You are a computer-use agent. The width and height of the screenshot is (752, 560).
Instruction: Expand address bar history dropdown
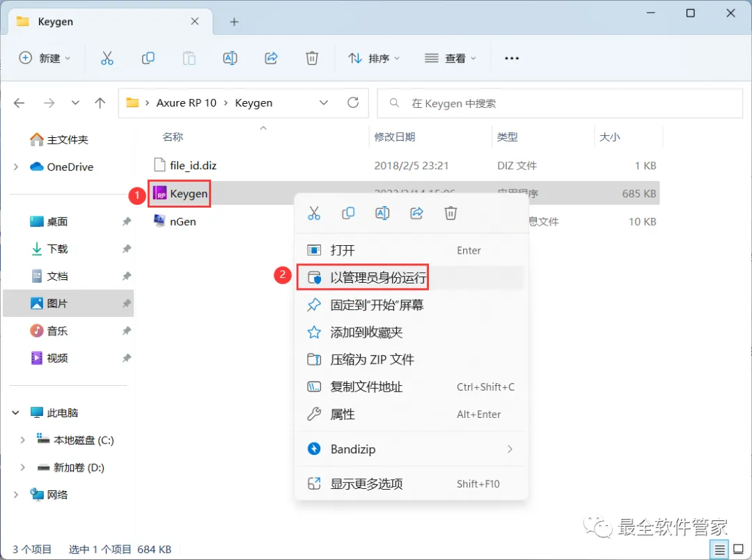pos(324,102)
